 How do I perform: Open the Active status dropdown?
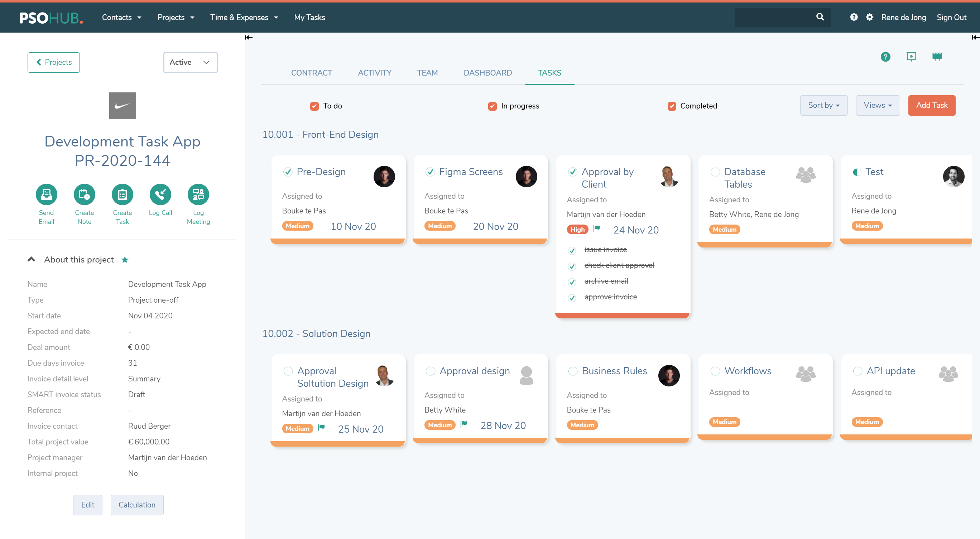[x=190, y=62]
